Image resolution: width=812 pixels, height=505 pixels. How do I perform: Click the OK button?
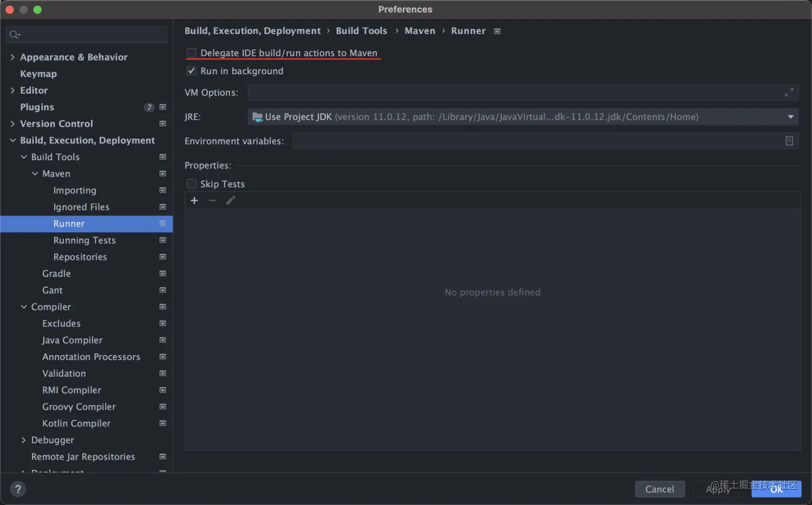[776, 489]
